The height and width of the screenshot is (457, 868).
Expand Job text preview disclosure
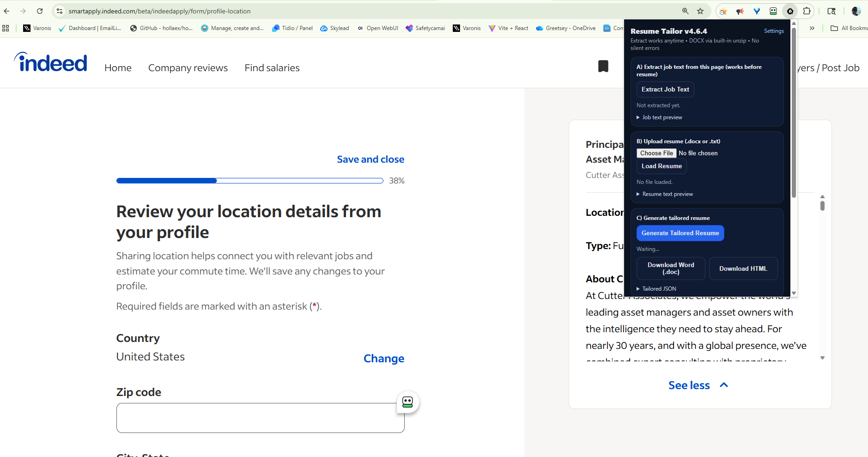point(659,117)
